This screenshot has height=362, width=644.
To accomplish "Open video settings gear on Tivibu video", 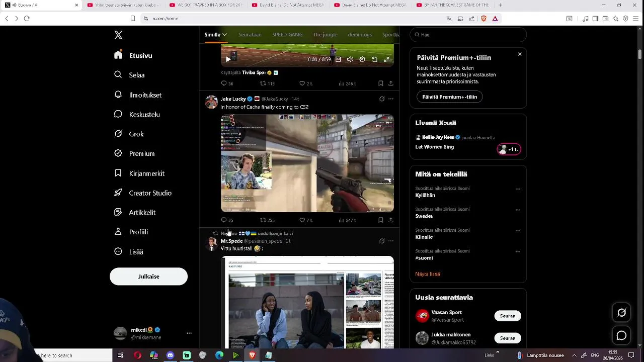I will (x=362, y=59).
